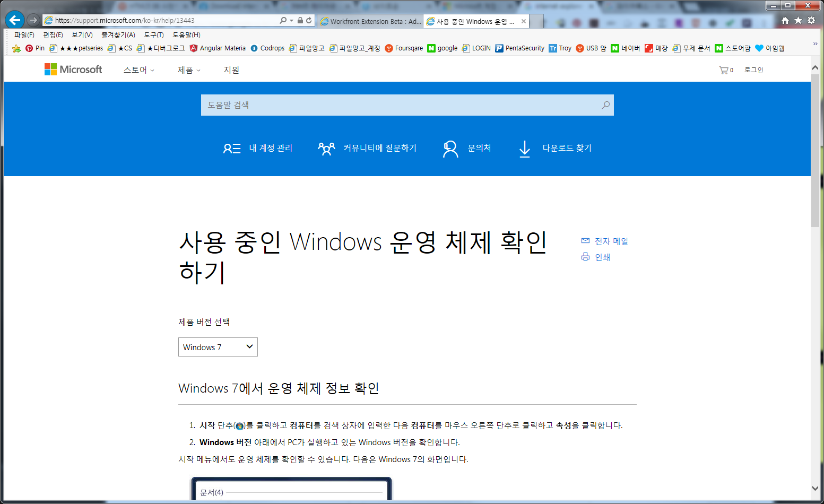Click the address bar search magnifier icon
824x504 pixels.
click(283, 20)
